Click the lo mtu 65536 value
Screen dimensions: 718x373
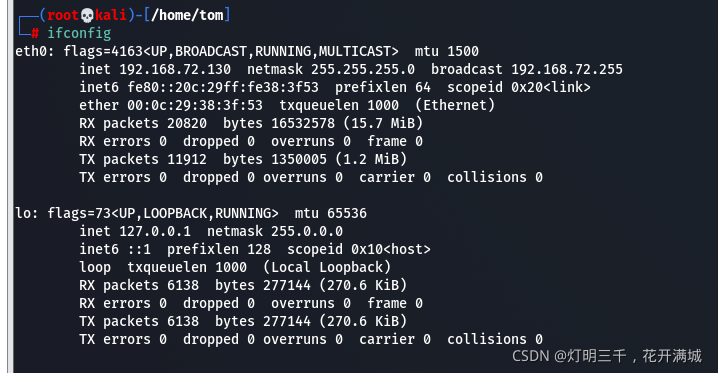[x=347, y=213]
